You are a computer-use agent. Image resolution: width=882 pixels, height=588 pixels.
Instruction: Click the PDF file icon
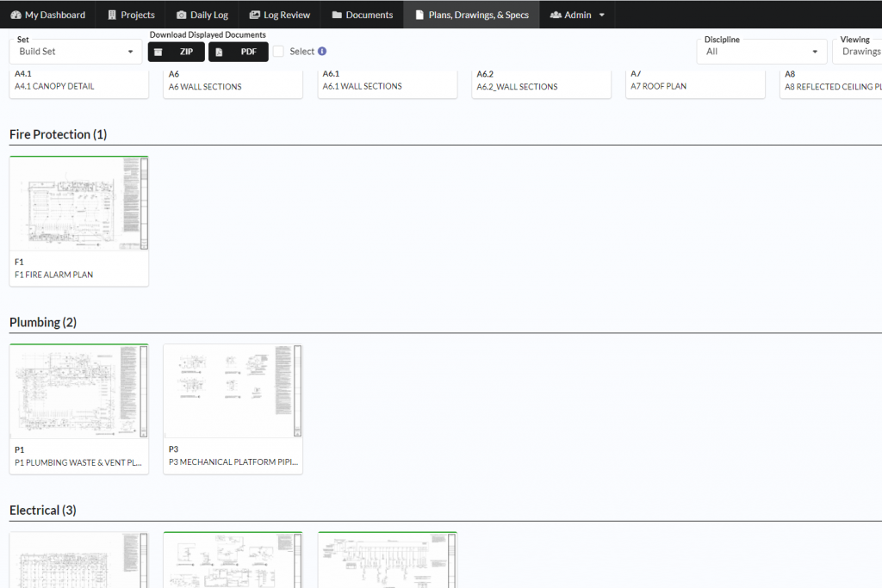[219, 52]
